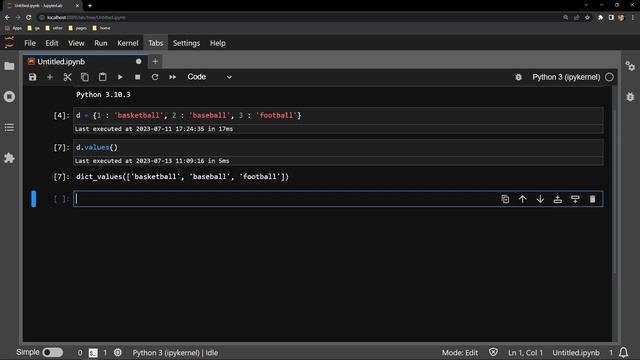Click the terminals count icon in status bar
Screen dimensions: 640x360
click(93, 353)
